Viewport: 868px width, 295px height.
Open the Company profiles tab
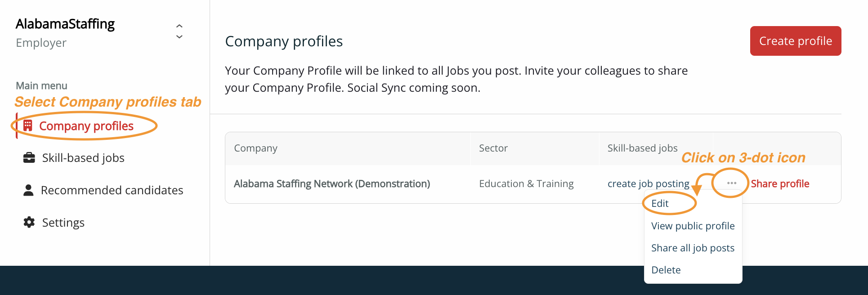[86, 126]
